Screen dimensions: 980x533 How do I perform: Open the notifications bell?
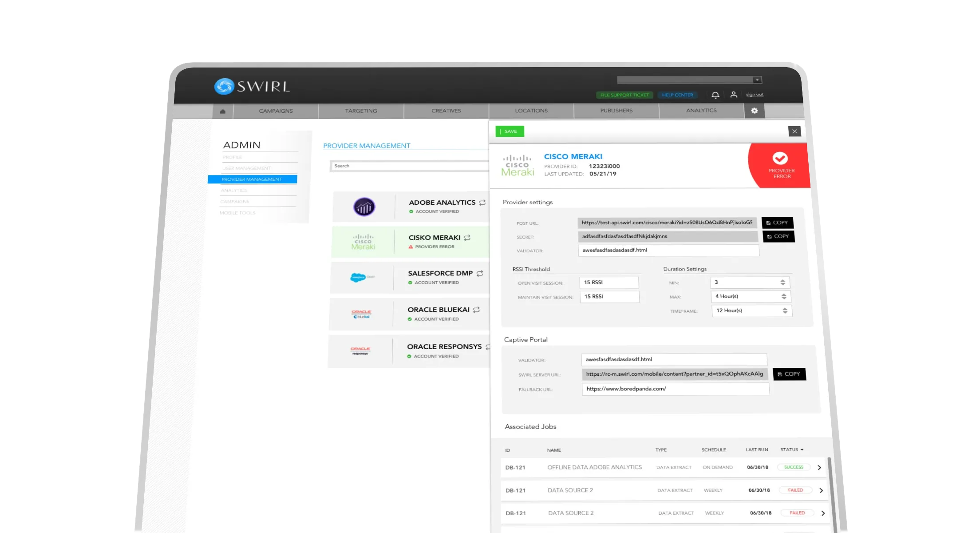(x=715, y=95)
